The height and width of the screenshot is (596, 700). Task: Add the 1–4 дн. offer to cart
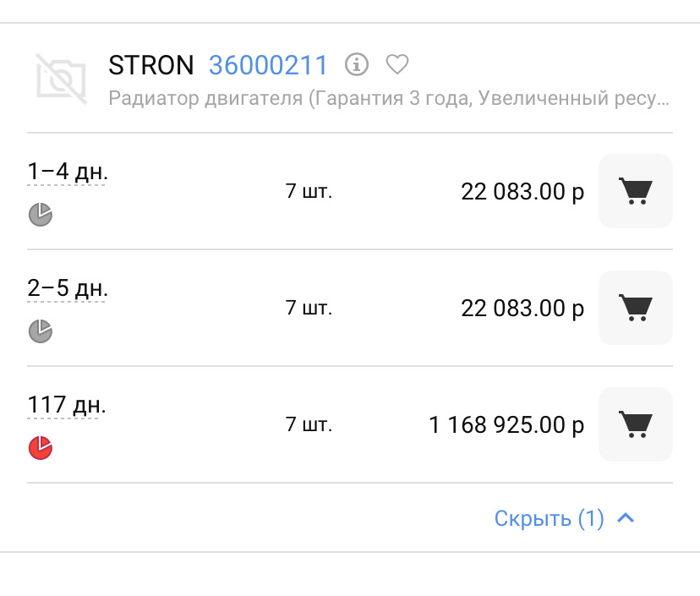click(635, 191)
